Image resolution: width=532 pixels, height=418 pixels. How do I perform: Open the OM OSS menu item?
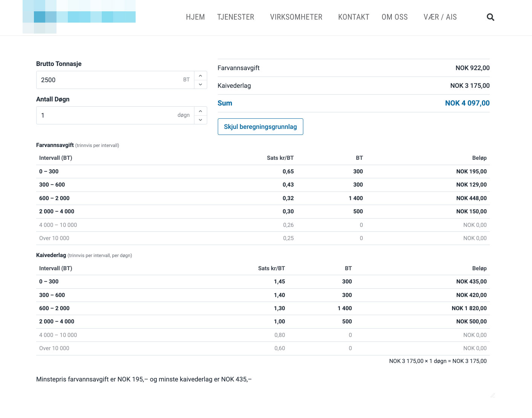point(394,17)
